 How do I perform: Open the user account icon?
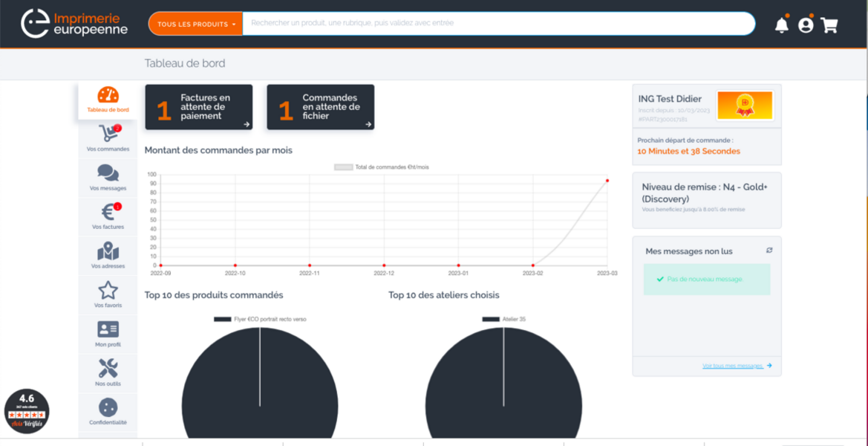[x=806, y=25]
